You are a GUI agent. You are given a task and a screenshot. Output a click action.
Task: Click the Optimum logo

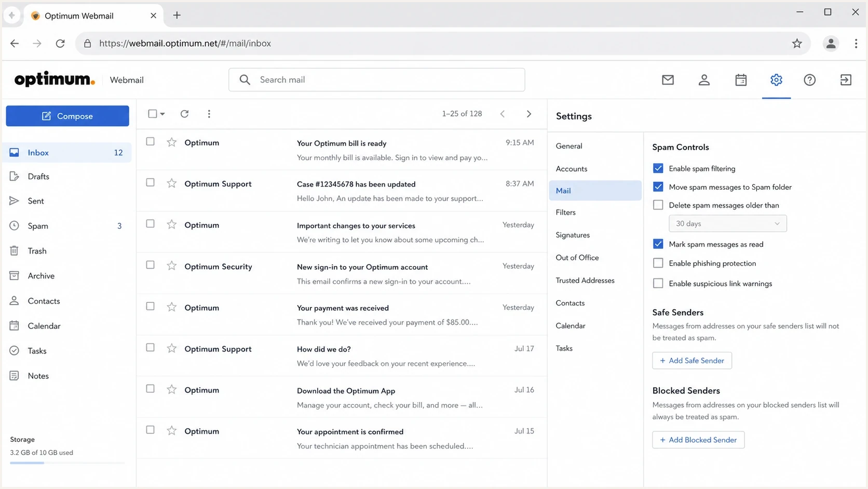(x=55, y=79)
